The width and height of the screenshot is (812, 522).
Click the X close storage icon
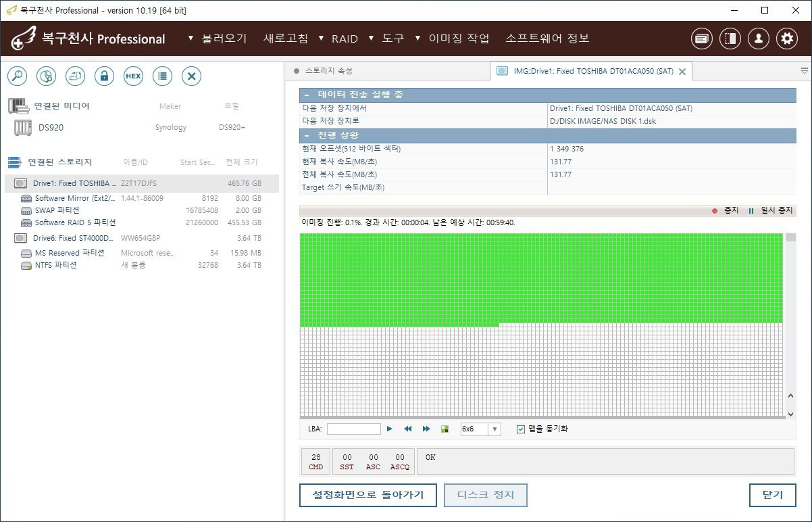click(x=191, y=76)
